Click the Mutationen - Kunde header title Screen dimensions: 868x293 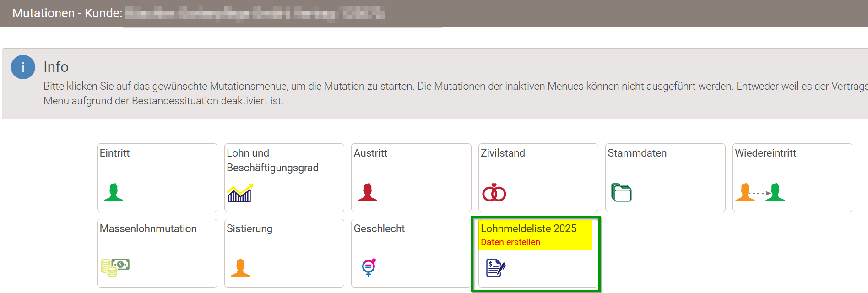tap(67, 13)
